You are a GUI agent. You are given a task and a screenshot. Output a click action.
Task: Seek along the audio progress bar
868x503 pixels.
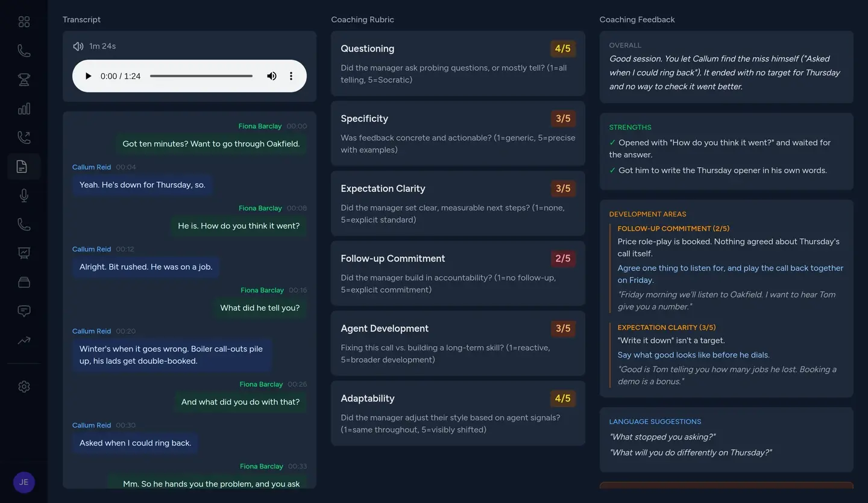(201, 76)
